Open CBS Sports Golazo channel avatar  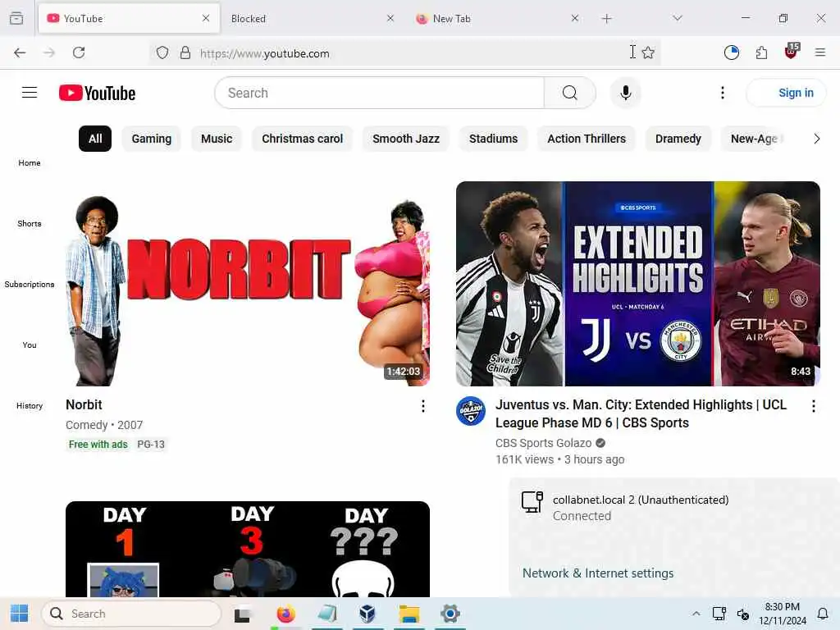click(471, 411)
